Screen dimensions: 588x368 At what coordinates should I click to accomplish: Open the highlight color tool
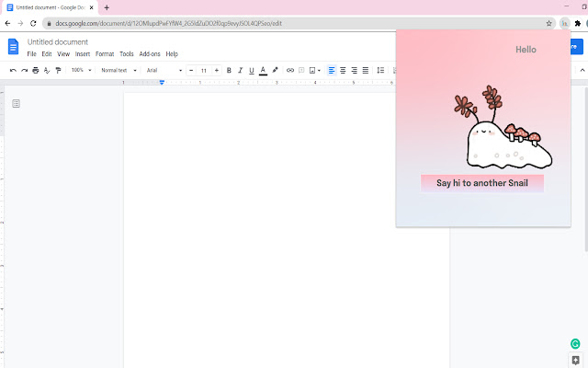point(275,70)
